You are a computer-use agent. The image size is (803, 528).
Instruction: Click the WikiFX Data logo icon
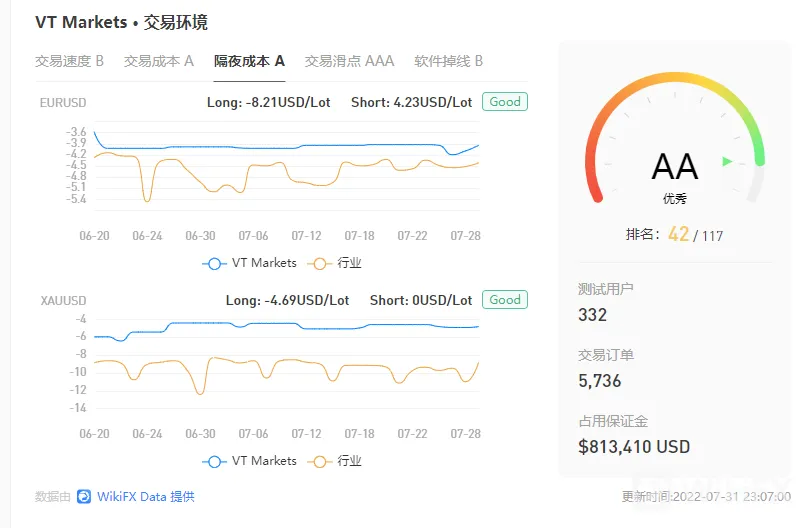point(84,496)
